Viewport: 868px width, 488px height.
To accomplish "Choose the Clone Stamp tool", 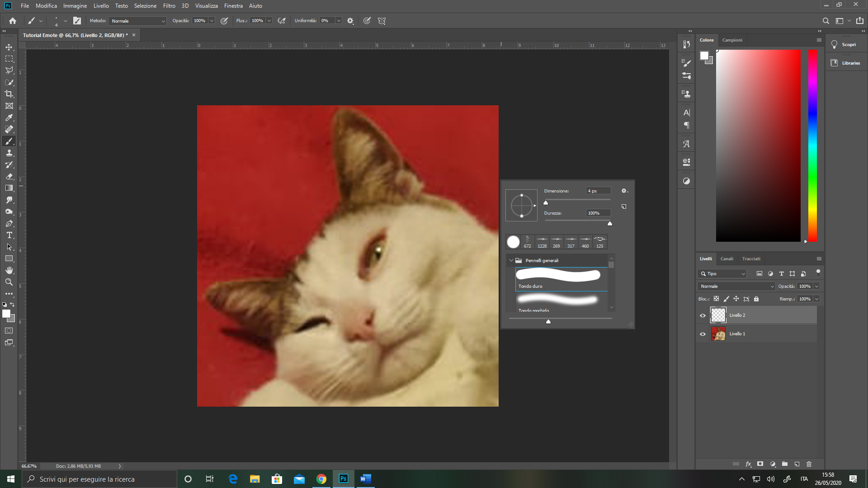I will tap(9, 153).
